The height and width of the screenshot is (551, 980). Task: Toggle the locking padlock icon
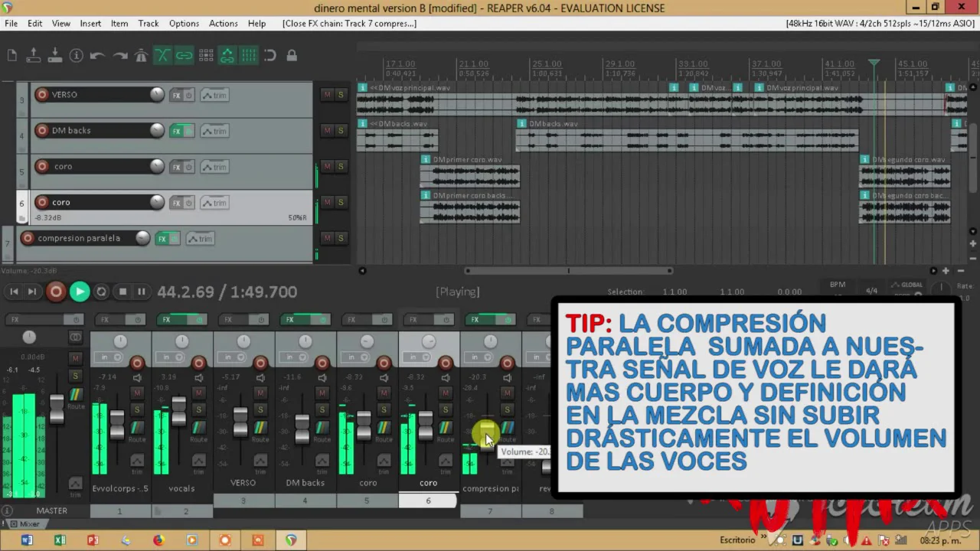[292, 55]
